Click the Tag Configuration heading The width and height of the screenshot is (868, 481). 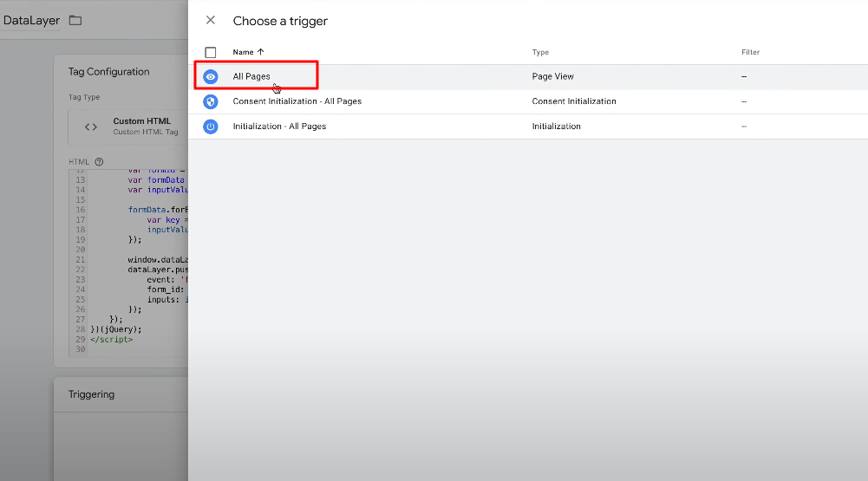109,72
